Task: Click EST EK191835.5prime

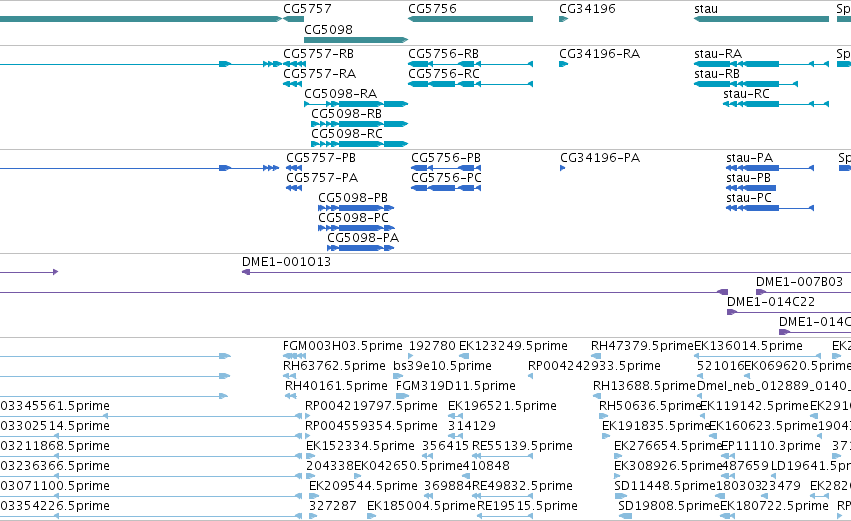Action: (x=656, y=427)
